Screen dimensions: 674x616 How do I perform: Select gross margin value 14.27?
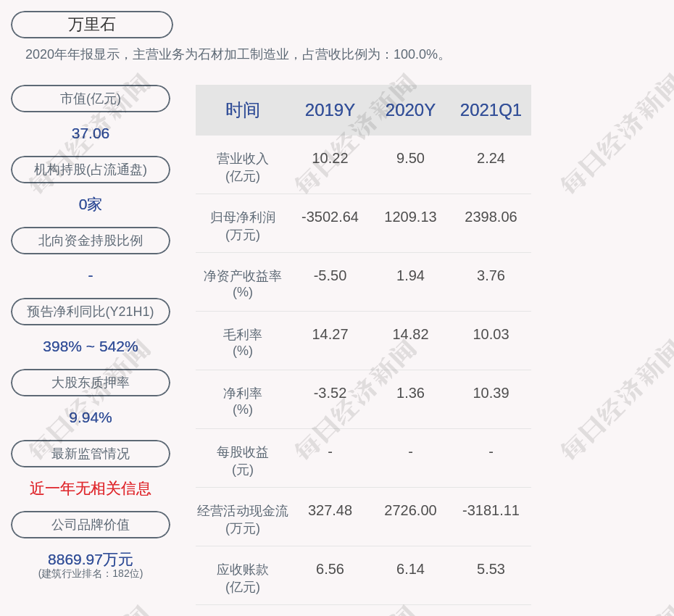click(x=330, y=334)
